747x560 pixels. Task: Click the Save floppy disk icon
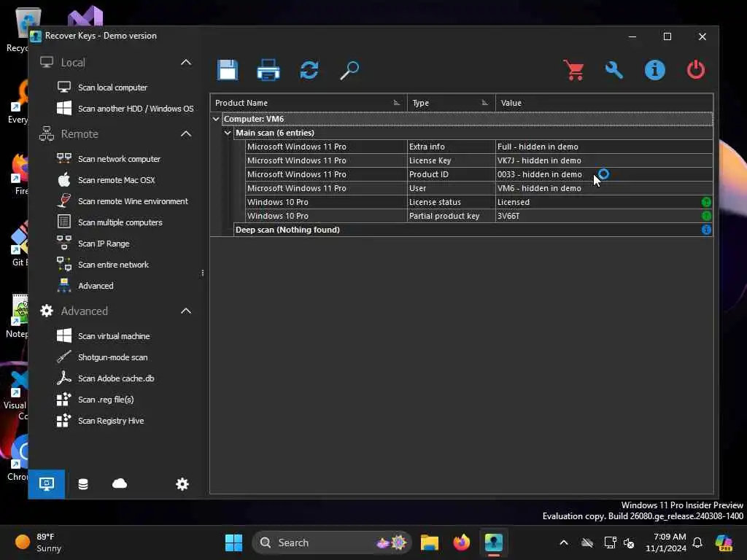tap(228, 70)
